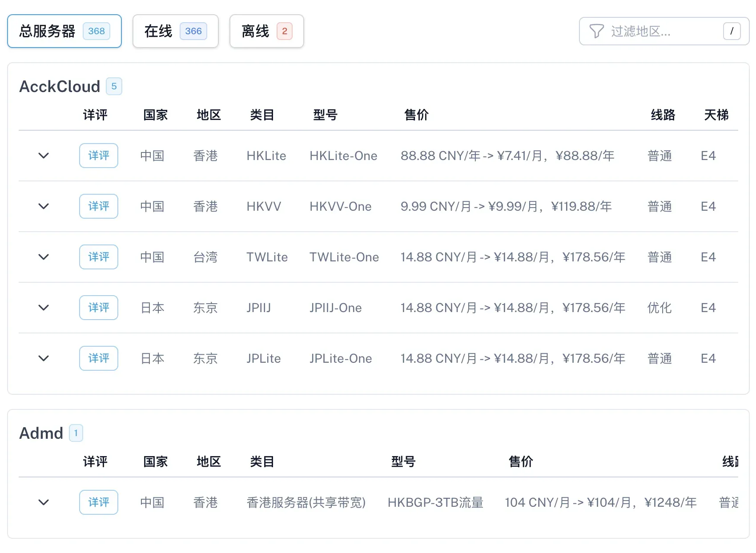Expand the TWLite-One row chevron
The width and height of the screenshot is (756, 553).
[44, 257]
